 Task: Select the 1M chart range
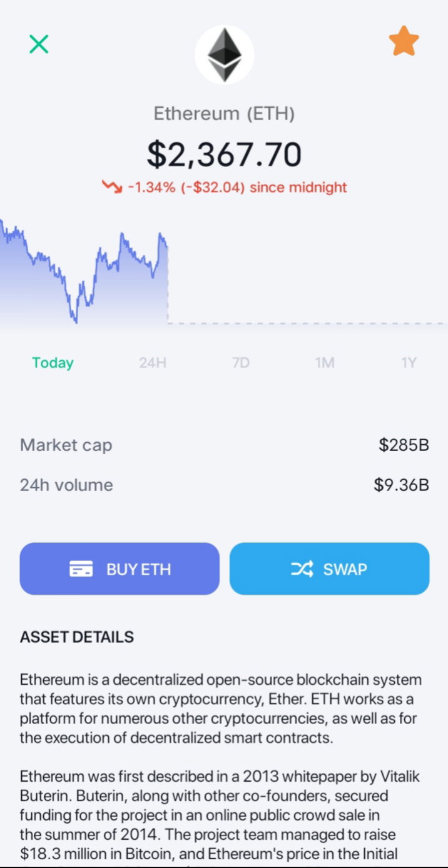pos(325,363)
